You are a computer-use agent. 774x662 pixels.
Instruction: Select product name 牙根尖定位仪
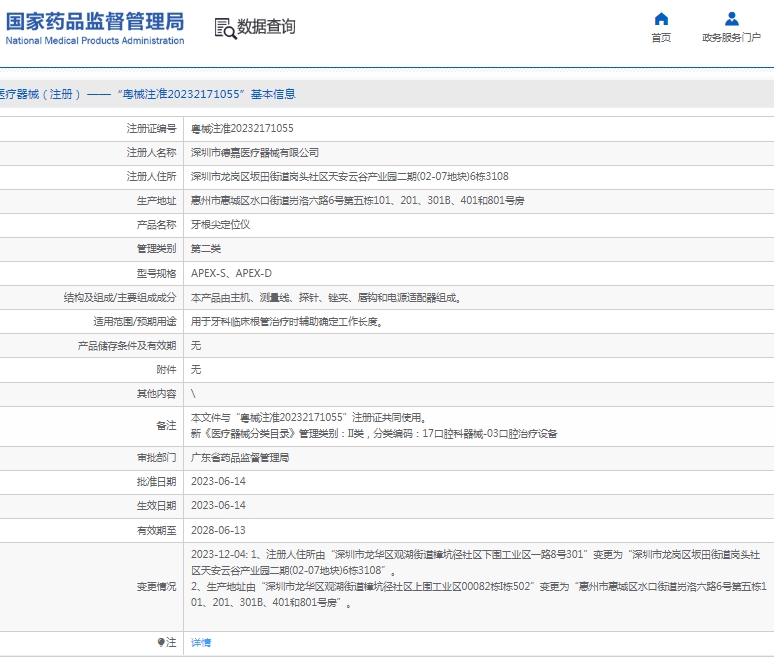(221, 225)
